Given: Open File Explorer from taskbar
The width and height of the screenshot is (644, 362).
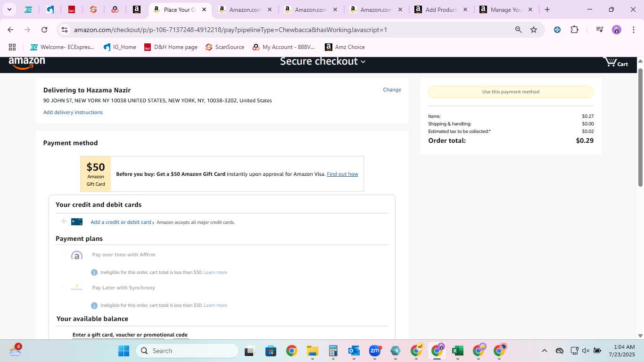Looking at the screenshot, I should pos(312,351).
